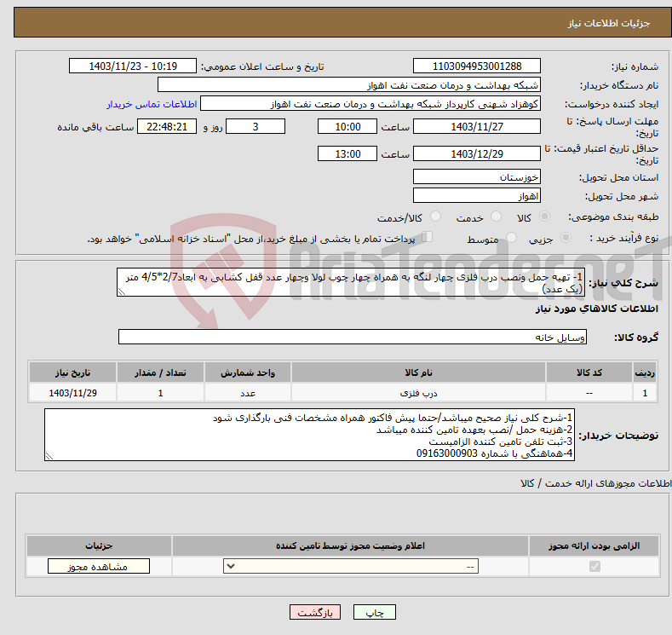Click the need date cell 1403/11/29
Image resolution: width=672 pixels, height=635 pixels.
[x=73, y=393]
